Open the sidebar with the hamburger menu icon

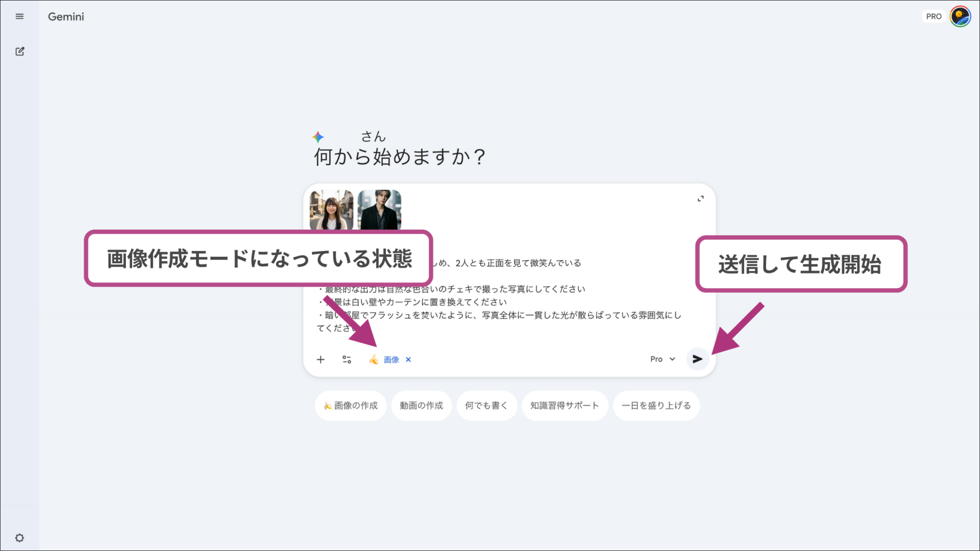click(x=19, y=16)
